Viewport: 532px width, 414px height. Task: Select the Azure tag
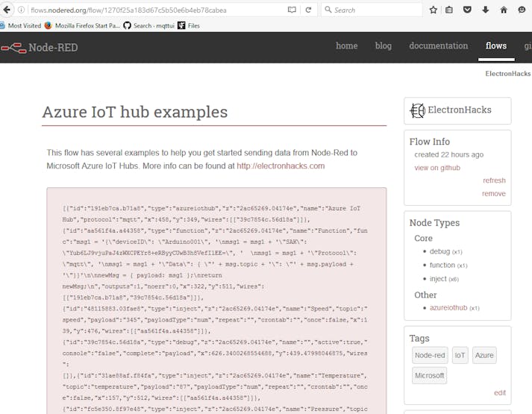pyautogui.click(x=484, y=355)
